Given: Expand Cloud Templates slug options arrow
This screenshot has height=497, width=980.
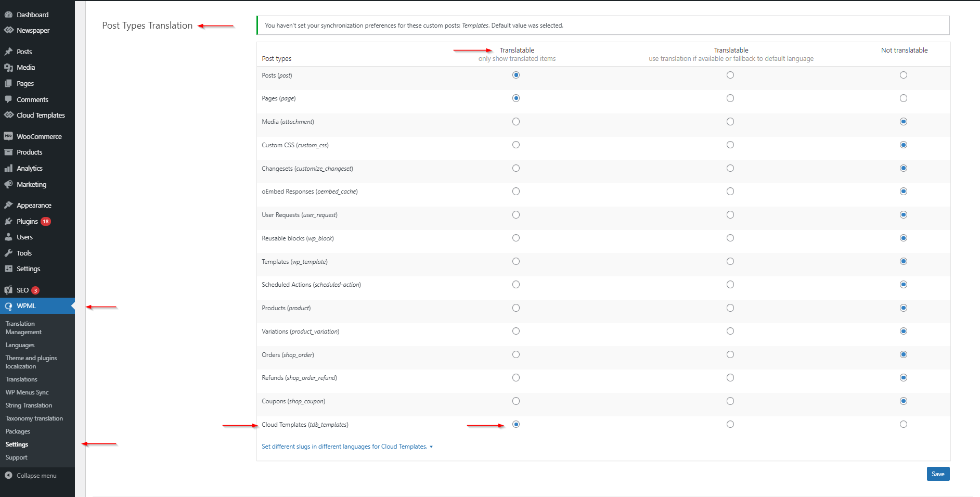Looking at the screenshot, I should click(x=431, y=447).
